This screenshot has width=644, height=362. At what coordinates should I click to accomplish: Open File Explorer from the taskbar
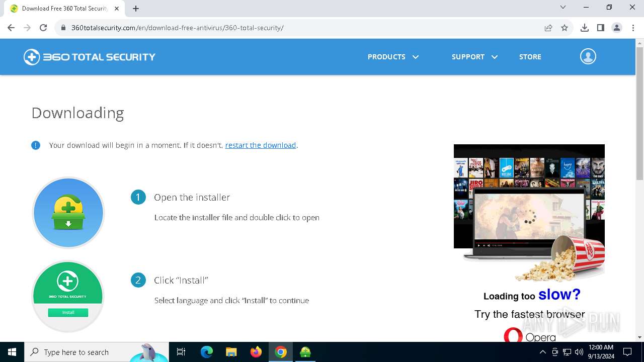(x=231, y=352)
